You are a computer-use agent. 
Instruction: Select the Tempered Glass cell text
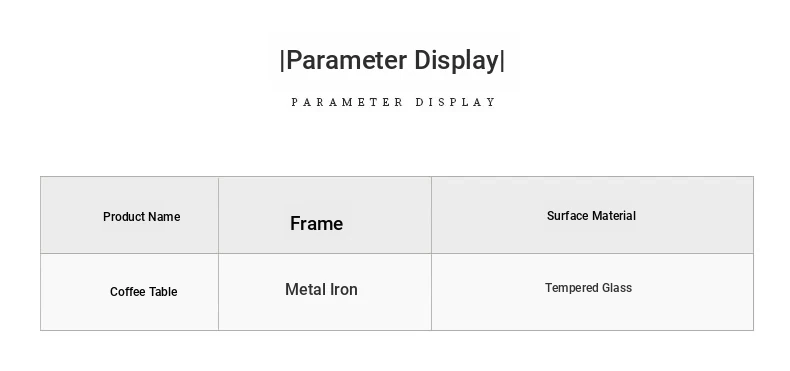588,288
